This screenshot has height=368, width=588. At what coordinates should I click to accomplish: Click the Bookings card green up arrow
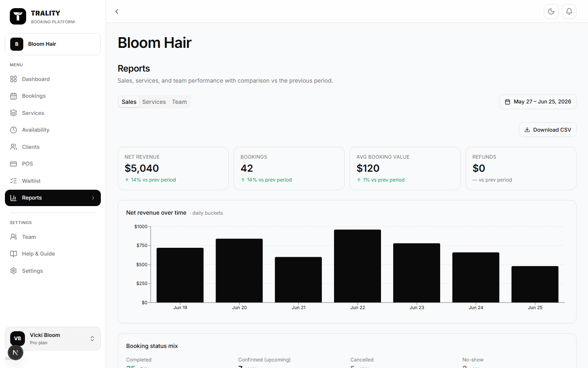coord(243,180)
